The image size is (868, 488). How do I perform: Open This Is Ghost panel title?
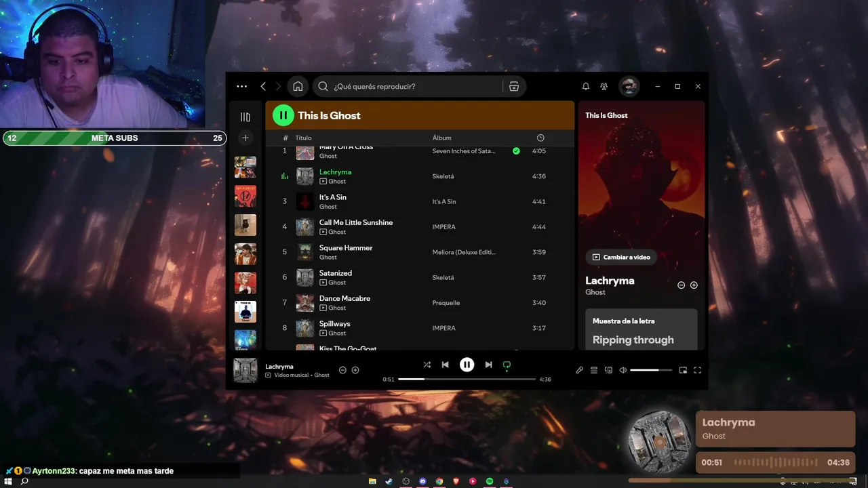(606, 115)
